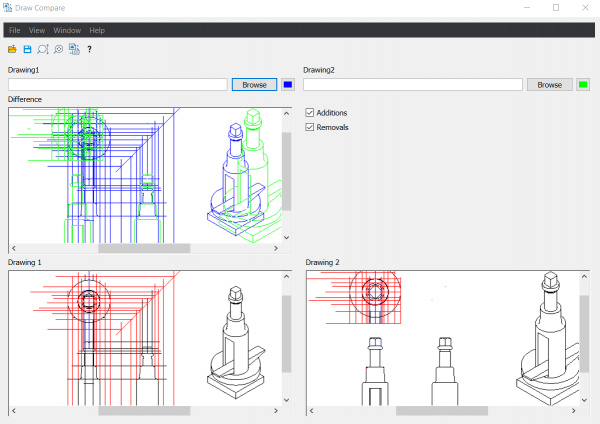Click the question mark help icon
The height and width of the screenshot is (424, 600).
pos(89,49)
